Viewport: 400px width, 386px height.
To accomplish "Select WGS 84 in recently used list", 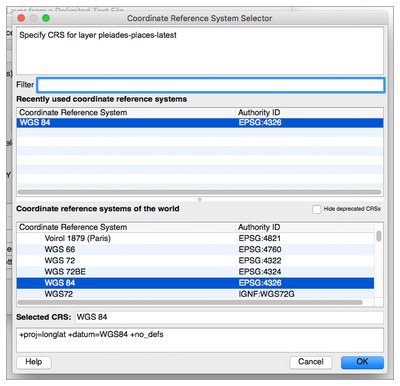I will (x=200, y=123).
